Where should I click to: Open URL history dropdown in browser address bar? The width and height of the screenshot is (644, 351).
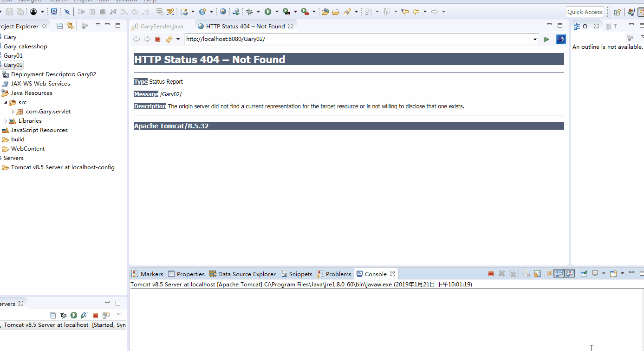pos(535,40)
